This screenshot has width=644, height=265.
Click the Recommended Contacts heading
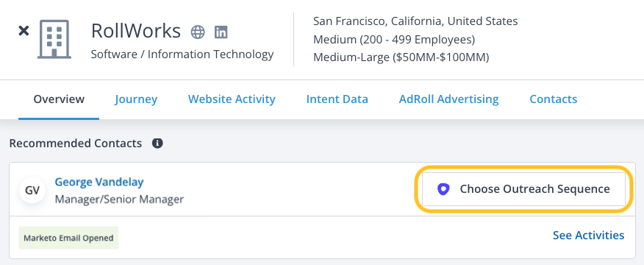(76, 144)
